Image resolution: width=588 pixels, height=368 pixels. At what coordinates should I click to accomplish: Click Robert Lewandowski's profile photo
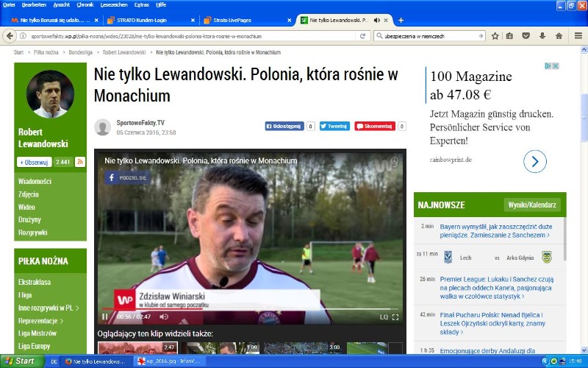click(x=50, y=94)
